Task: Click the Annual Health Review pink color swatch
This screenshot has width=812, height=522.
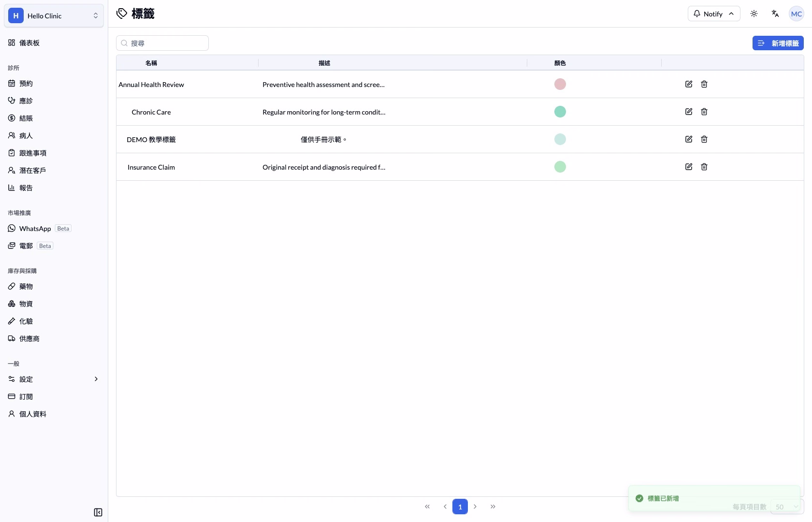Action: click(560, 84)
